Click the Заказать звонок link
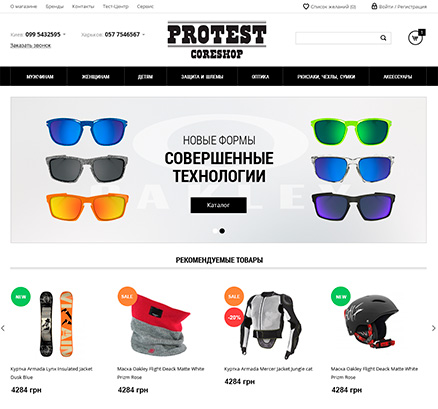 tap(30, 45)
